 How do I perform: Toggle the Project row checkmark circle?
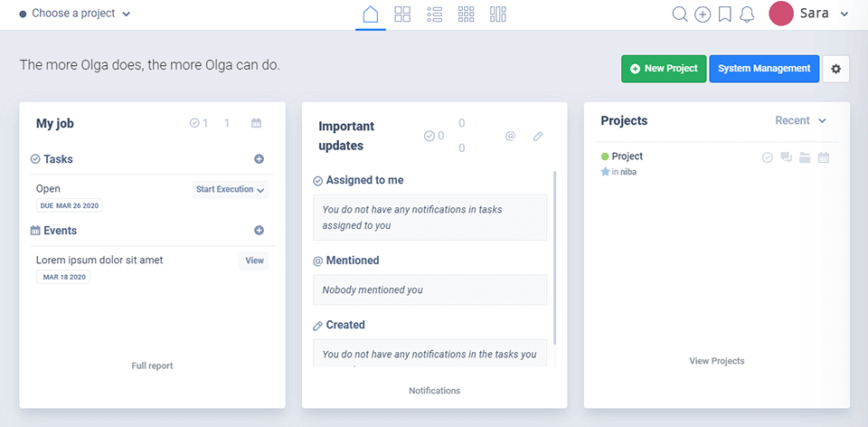tap(768, 157)
